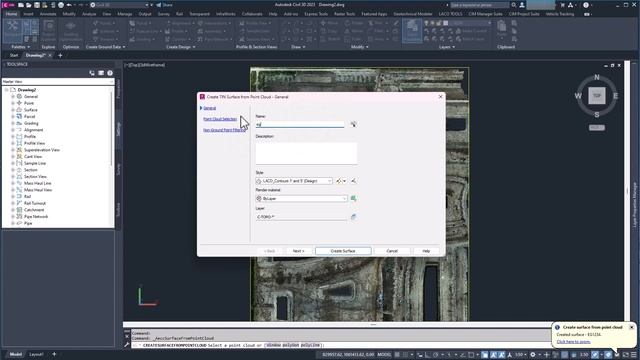Close the command line using its x icon
The image size is (640, 360).
coord(127,336)
